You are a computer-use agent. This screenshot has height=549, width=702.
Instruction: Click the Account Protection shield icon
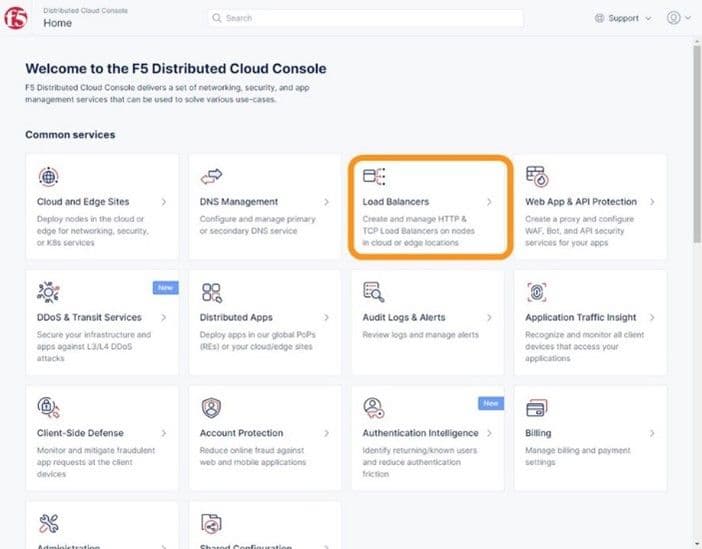tap(211, 408)
